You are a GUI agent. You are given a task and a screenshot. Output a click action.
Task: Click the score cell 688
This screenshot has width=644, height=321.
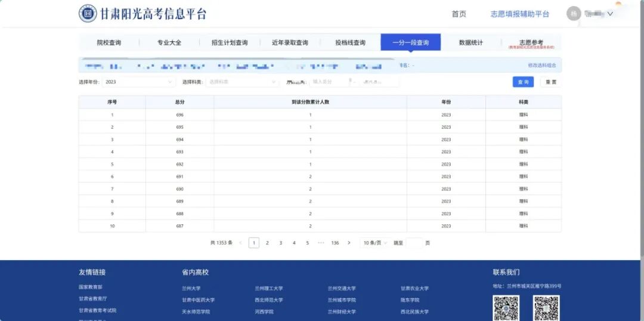pos(179,214)
